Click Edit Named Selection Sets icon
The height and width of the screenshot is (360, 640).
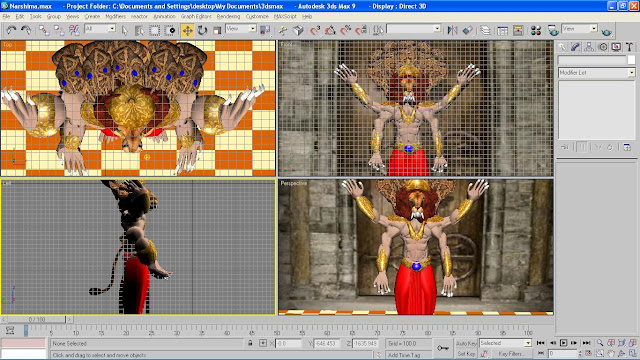(378, 30)
